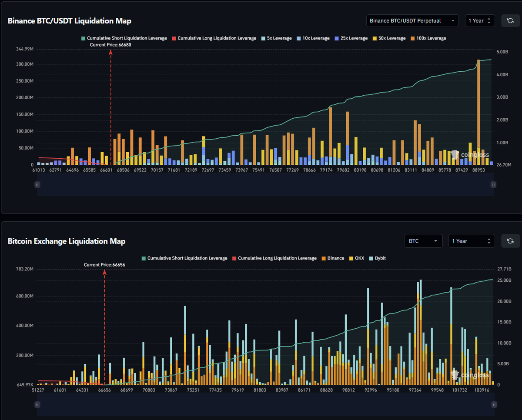
Task: Toggle the 5x Leverage legend entry
Action: [276, 38]
